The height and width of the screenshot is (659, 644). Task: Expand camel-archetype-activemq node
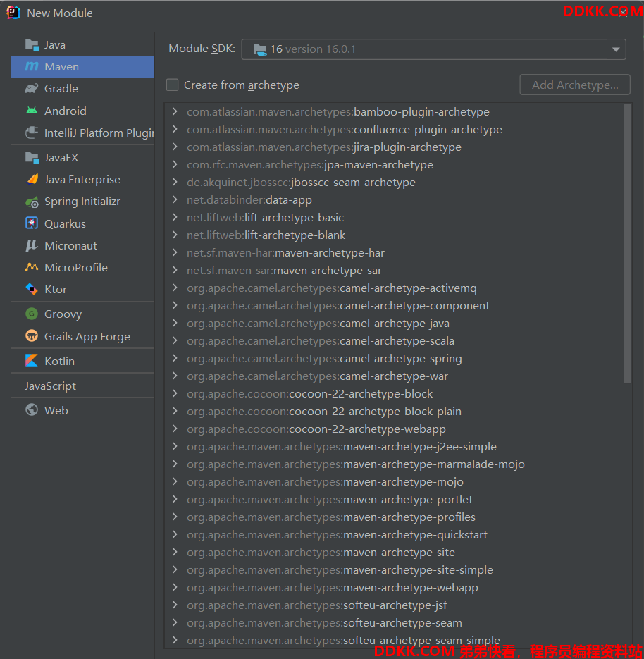pos(175,288)
